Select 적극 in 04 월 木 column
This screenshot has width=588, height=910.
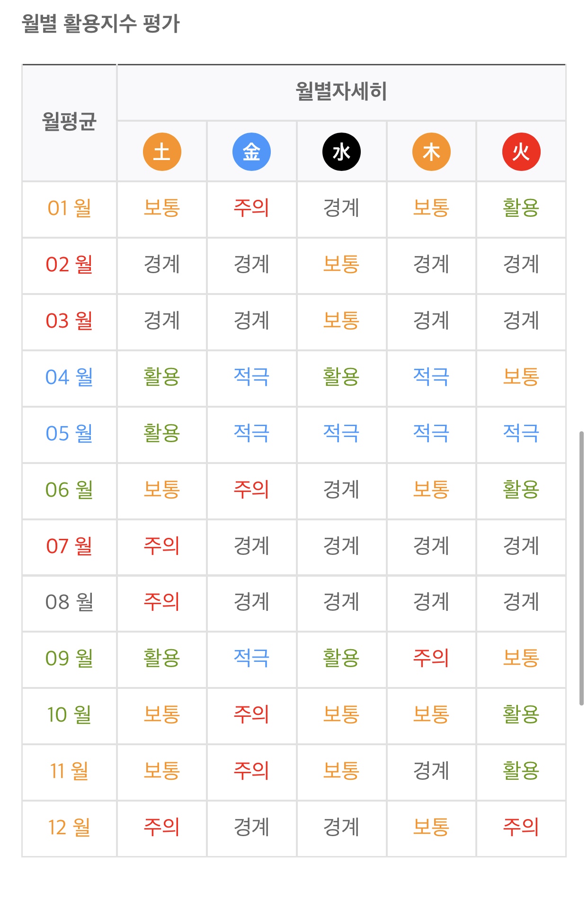coord(431,377)
